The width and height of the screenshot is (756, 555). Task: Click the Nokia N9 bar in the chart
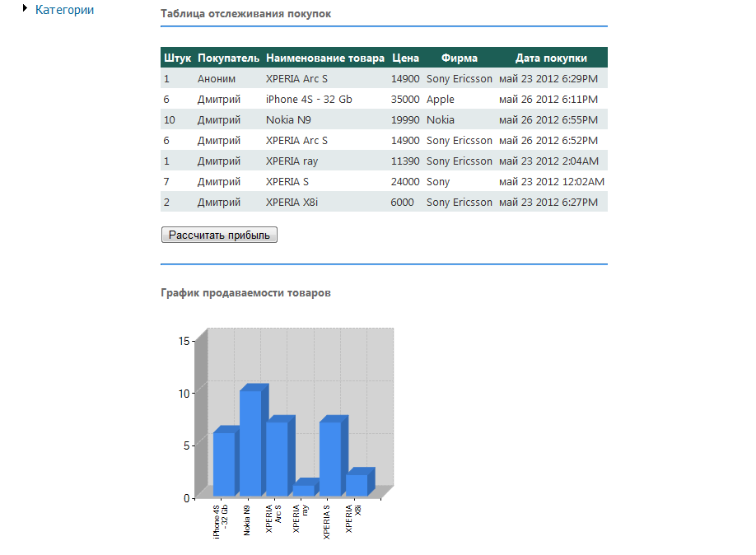pos(250,443)
